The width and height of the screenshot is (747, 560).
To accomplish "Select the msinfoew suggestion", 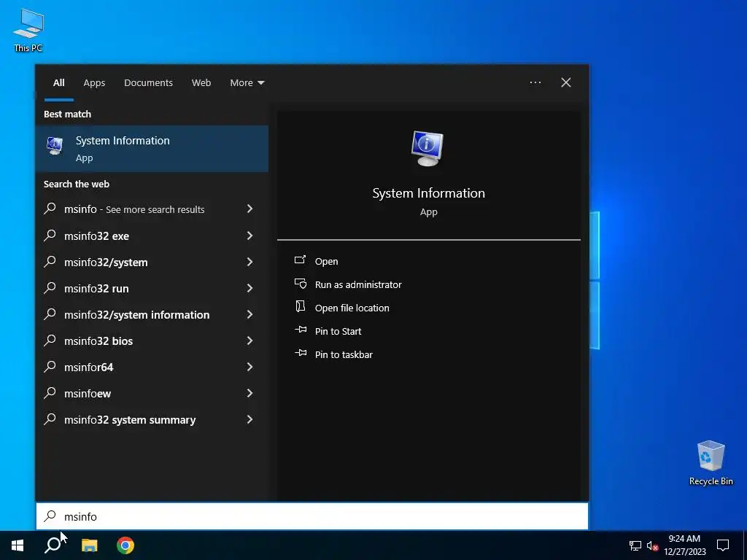I will click(152, 393).
